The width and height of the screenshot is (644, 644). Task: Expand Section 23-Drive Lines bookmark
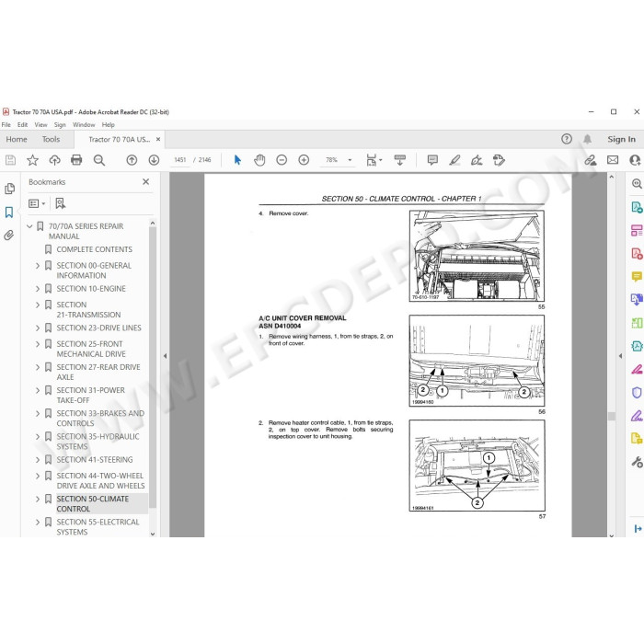click(x=38, y=328)
